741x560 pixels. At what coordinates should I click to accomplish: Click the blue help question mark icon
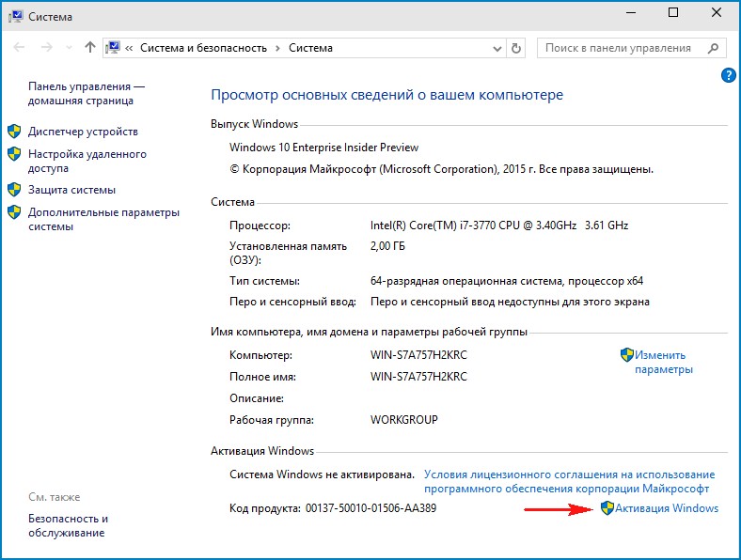(x=728, y=75)
